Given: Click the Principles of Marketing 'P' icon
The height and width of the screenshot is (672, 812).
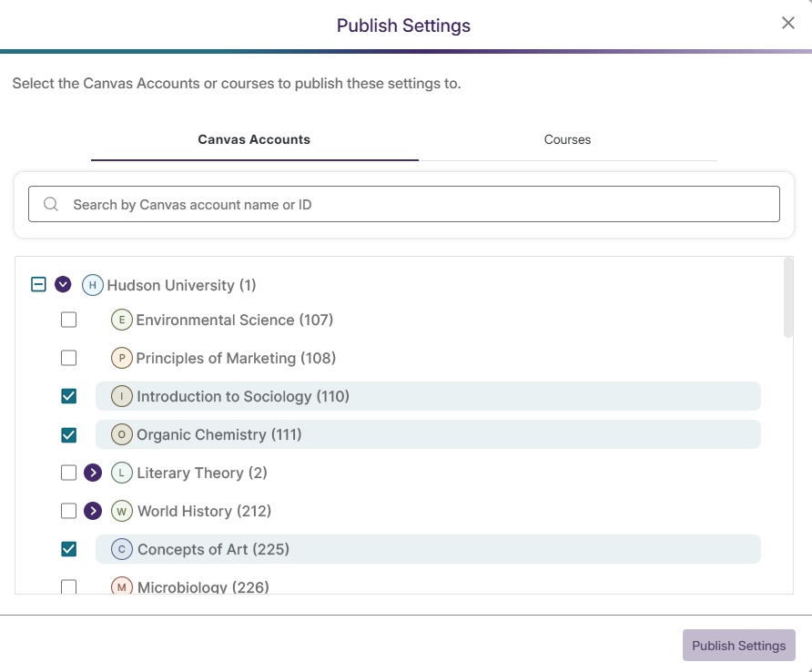Looking at the screenshot, I should pos(122,358).
